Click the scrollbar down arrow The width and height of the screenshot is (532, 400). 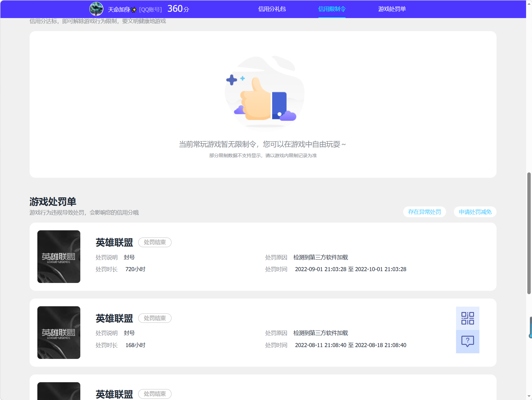[529, 396]
